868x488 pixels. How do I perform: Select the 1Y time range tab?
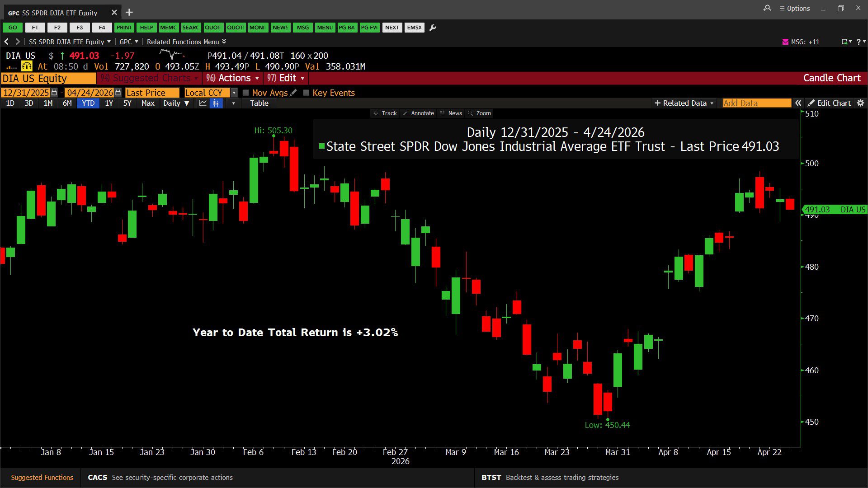coord(109,103)
